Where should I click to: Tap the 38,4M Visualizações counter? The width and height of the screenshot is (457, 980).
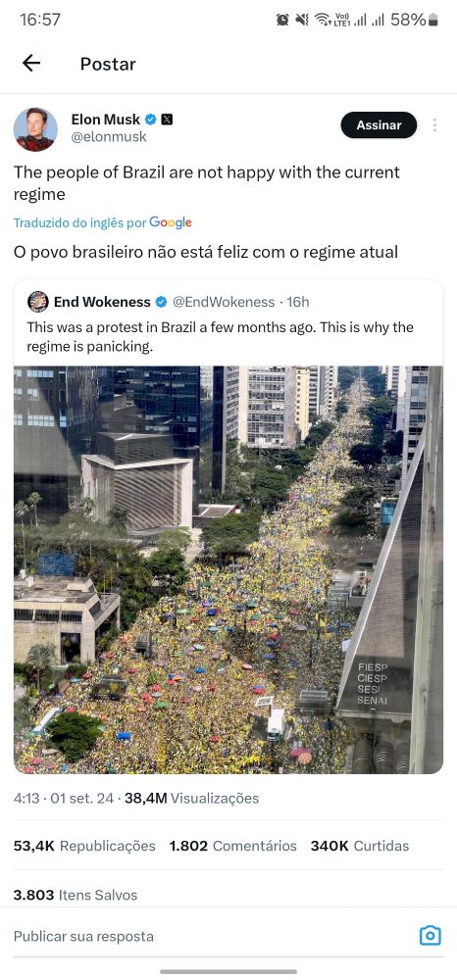pos(191,798)
